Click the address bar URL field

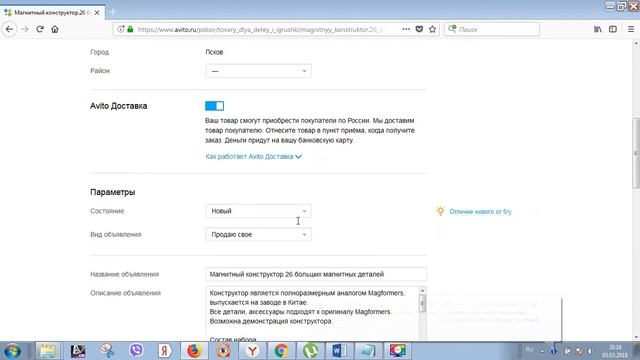point(261,29)
